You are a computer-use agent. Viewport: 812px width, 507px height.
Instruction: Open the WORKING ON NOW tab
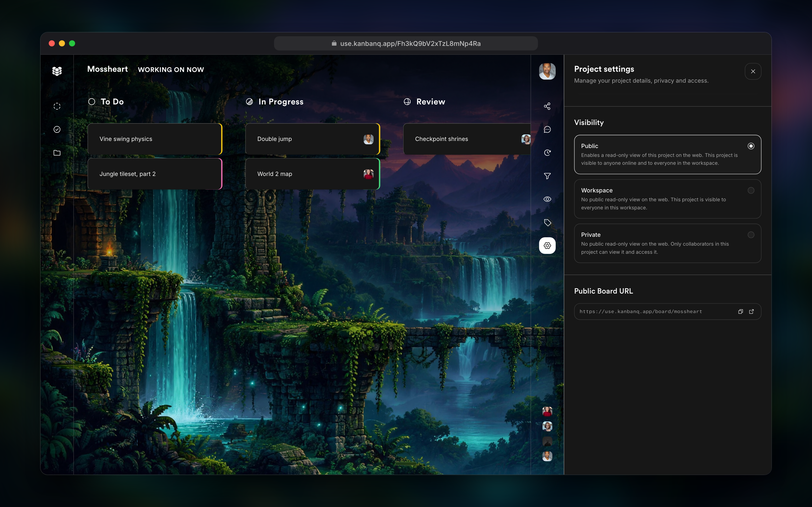(x=171, y=69)
